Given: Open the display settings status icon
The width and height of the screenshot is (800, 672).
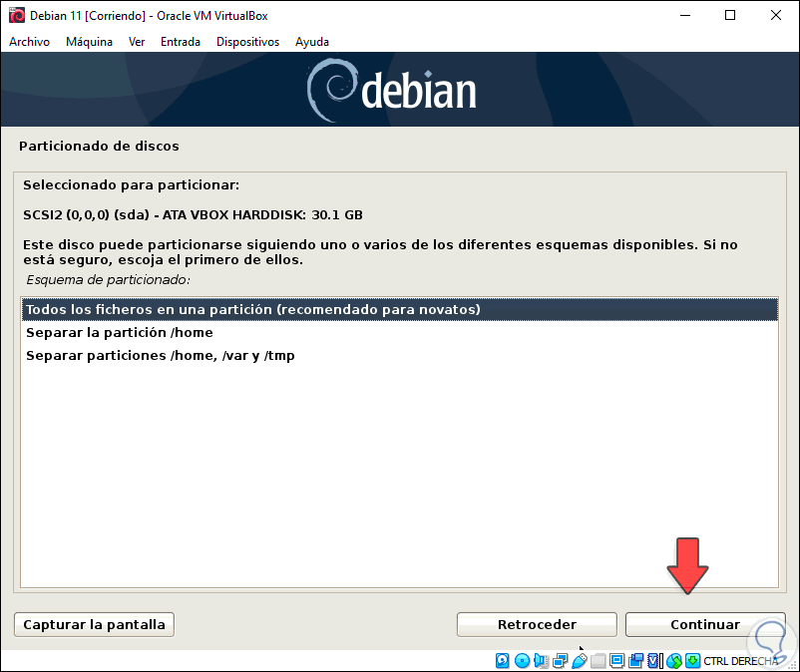Looking at the screenshot, I should pyautogui.click(x=616, y=661).
